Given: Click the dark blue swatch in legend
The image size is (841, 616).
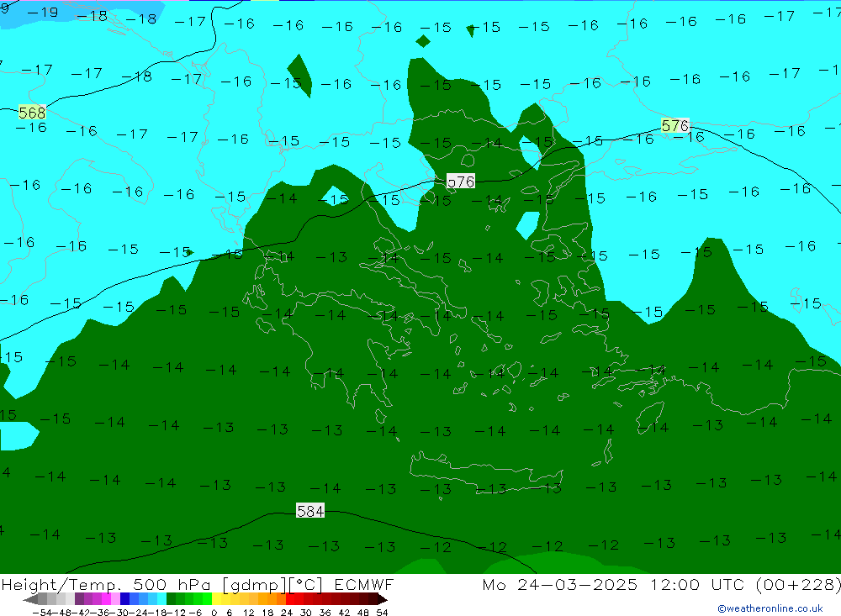Looking at the screenshot, I should 124,599.
